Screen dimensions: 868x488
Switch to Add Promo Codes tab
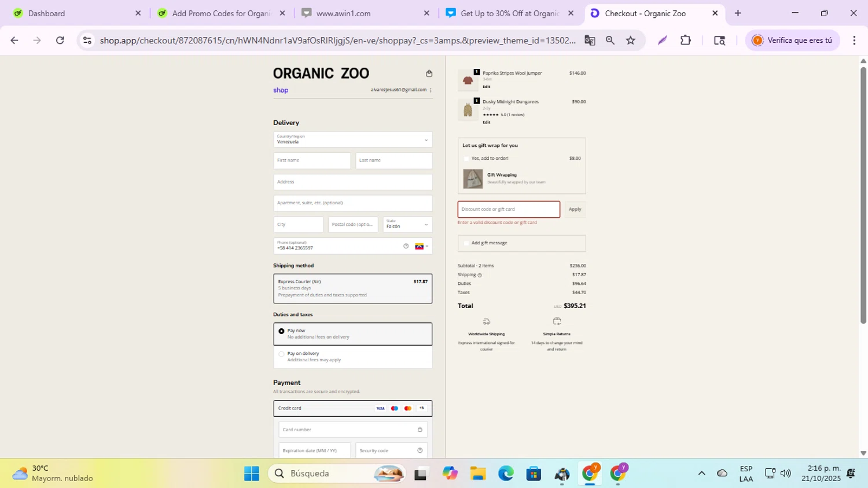(222, 13)
